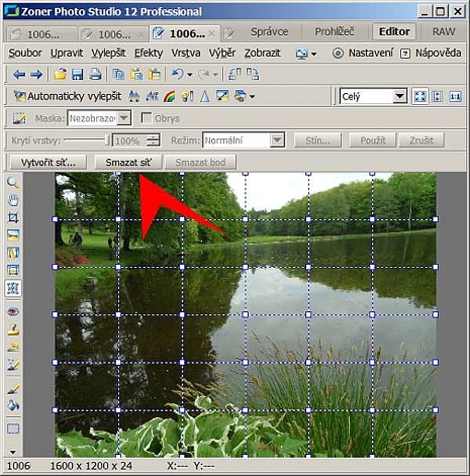
Task: Toggle the fit-to-window zoom button
Action: click(419, 96)
